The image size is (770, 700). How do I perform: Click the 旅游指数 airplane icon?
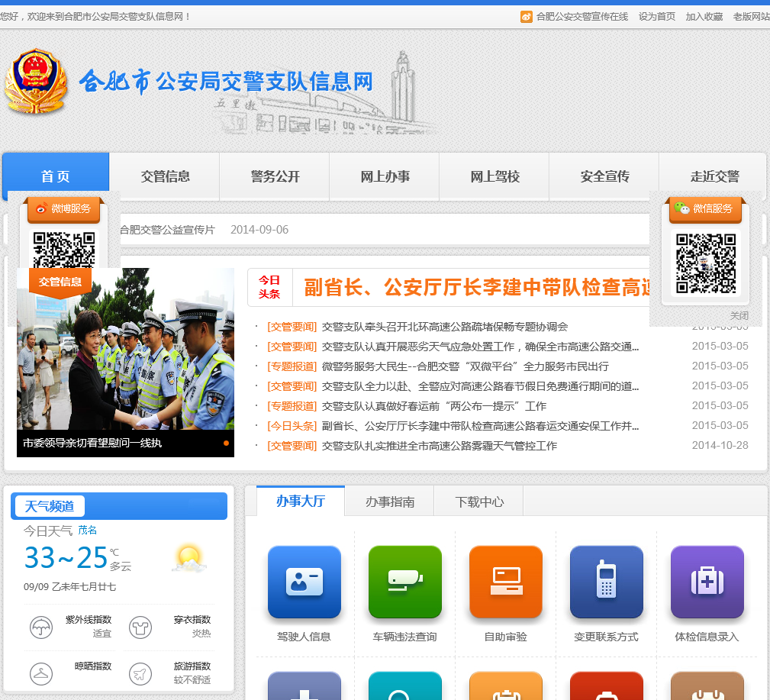(x=140, y=673)
